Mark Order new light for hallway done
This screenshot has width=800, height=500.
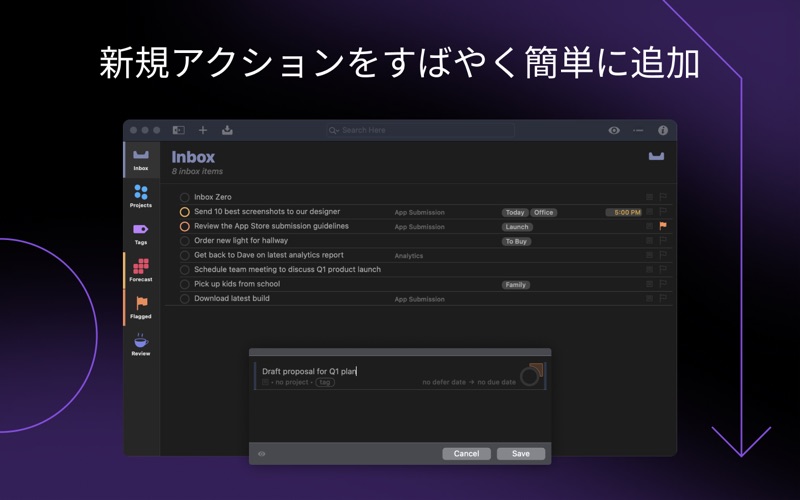(185, 241)
